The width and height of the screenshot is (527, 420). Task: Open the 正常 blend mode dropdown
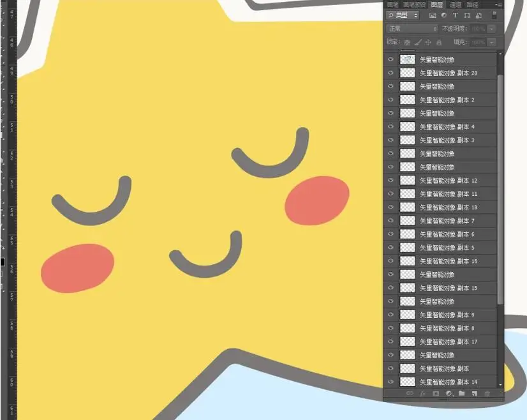412,29
